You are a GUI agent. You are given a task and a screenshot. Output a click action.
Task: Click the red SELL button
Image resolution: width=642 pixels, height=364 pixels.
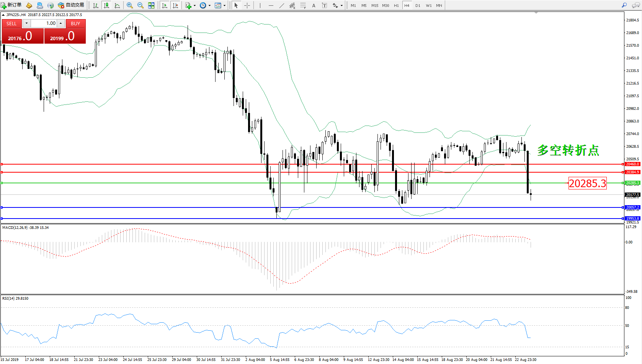11,23
